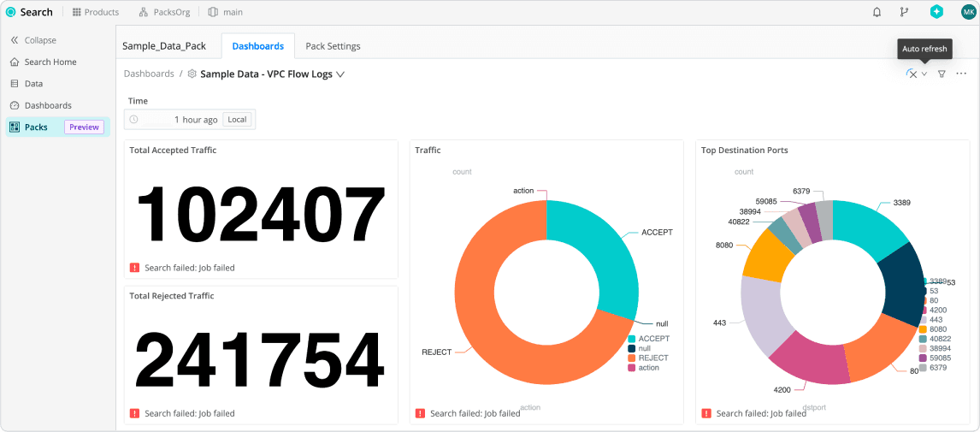
Task: Open the three-dot more options menu
Action: (x=961, y=74)
